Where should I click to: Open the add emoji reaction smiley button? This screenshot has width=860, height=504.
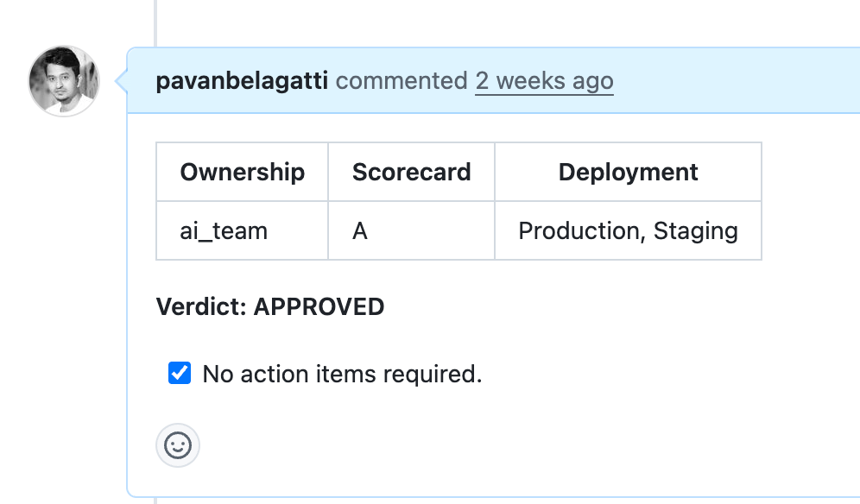[x=178, y=444]
